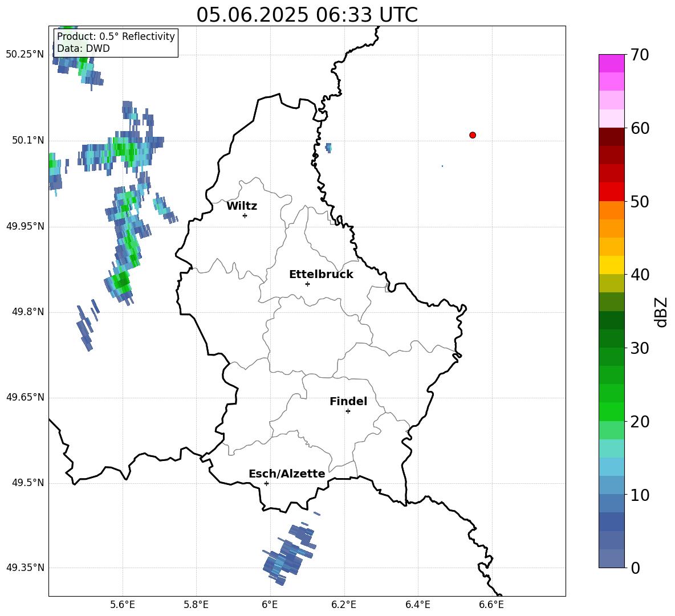Click the Esch/Alzette city label
Screen dimensions: 675x616
(x=287, y=474)
